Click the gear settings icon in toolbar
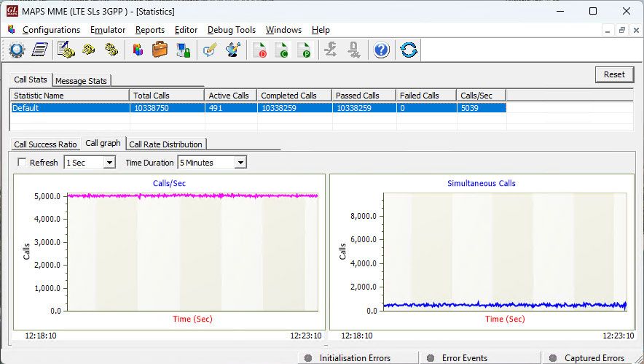 point(17,50)
